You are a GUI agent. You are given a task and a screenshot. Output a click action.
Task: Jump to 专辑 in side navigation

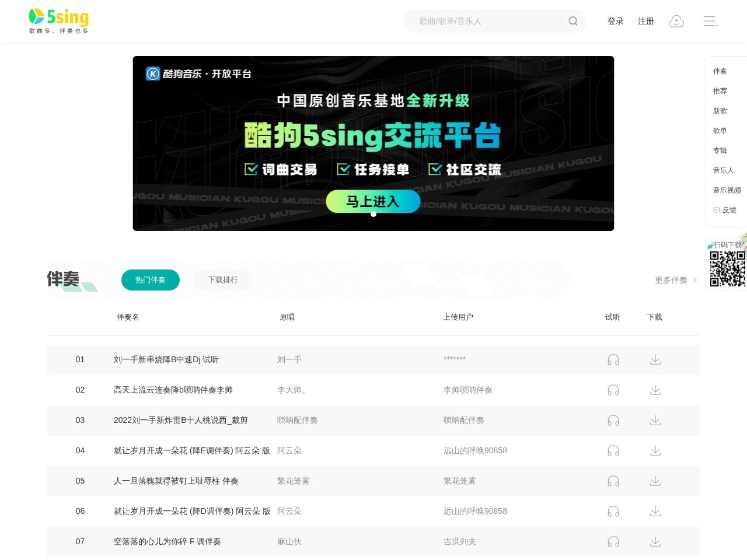click(x=720, y=150)
